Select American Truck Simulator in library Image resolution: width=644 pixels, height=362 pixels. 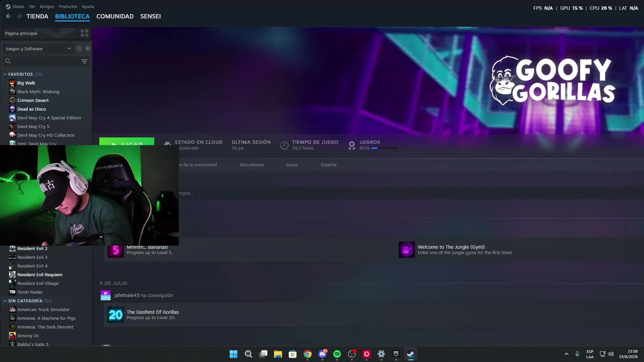[x=43, y=310]
